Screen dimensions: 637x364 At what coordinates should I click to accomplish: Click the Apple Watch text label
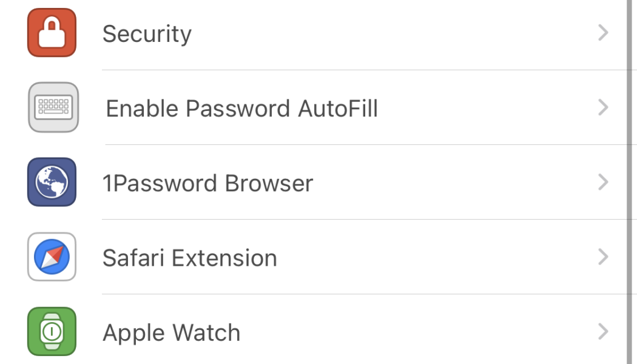pos(172,331)
